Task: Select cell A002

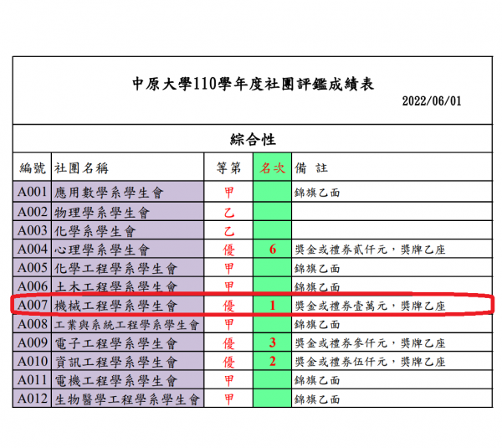Action: (x=33, y=212)
